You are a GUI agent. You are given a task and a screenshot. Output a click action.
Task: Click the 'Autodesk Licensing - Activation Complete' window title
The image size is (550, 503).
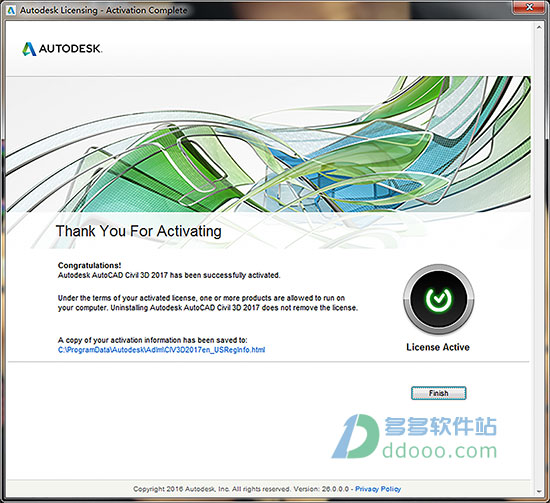103,11
